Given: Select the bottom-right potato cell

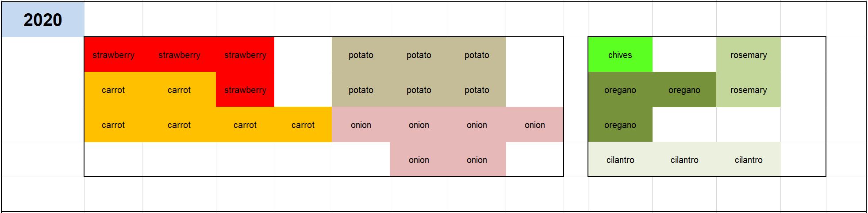Looking at the screenshot, I should tap(477, 89).
